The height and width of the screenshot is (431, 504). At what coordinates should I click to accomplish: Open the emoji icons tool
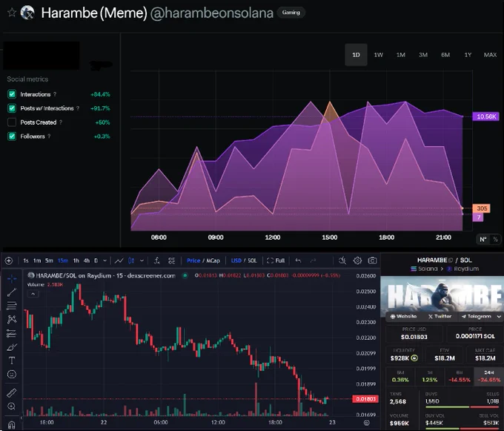click(12, 375)
